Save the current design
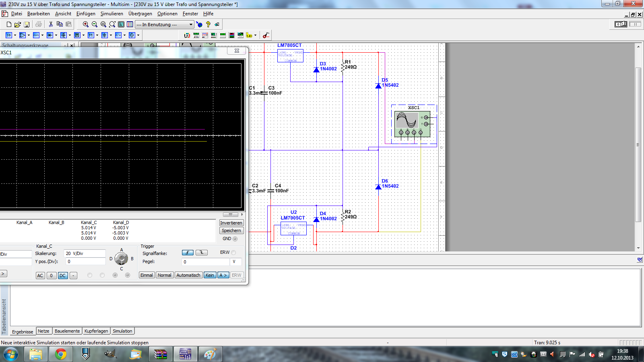The height and width of the screenshot is (362, 644). 27,25
